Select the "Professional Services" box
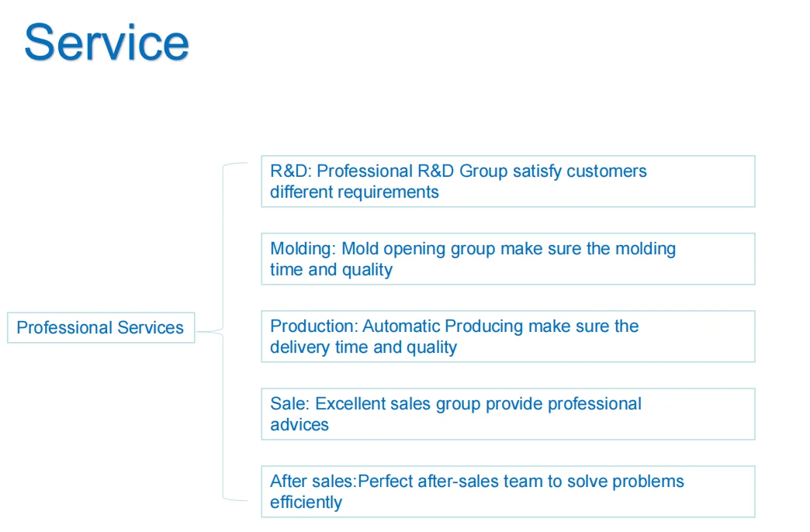Image resolution: width=810 pixels, height=532 pixels. click(x=100, y=327)
